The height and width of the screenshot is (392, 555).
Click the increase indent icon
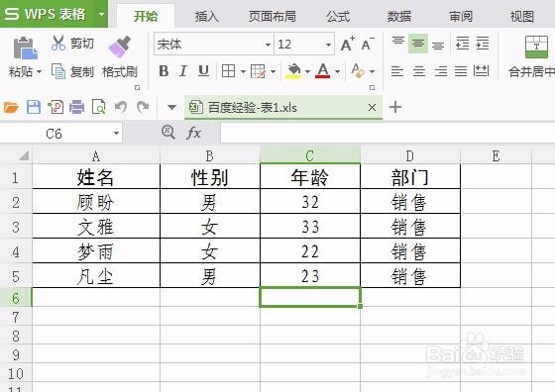pos(482,44)
